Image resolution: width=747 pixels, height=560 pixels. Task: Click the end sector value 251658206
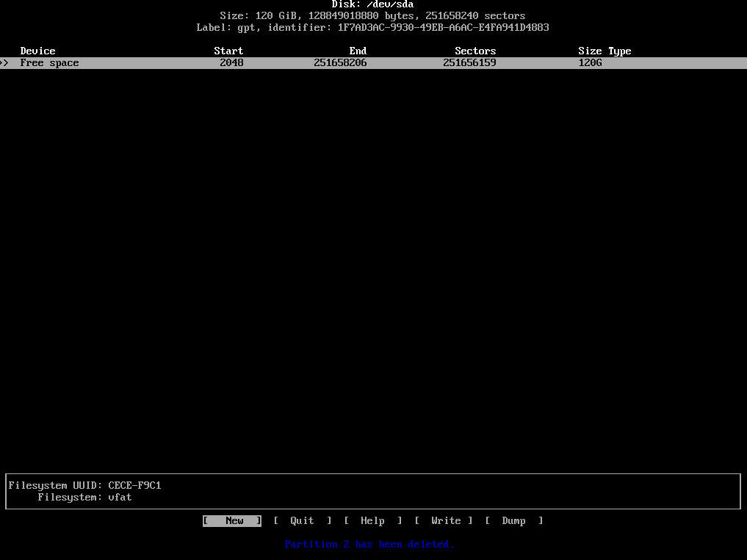(340, 63)
